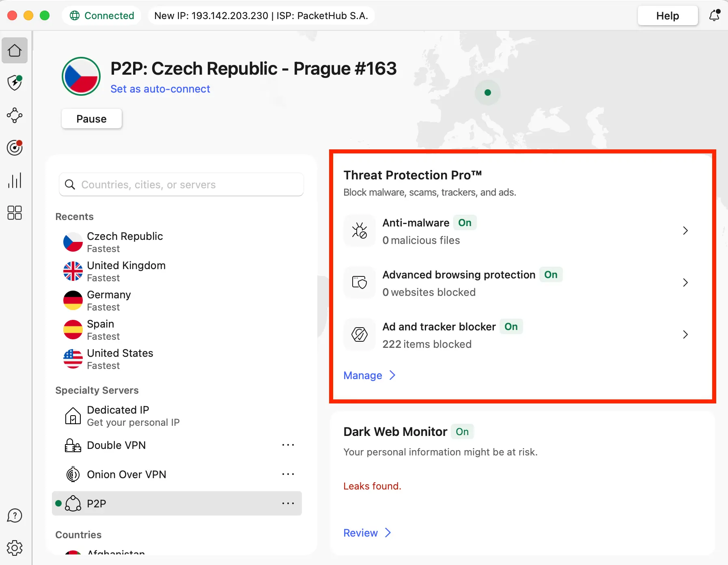Toggle Anti-malware off
This screenshot has height=565, width=728.
pyautogui.click(x=465, y=222)
